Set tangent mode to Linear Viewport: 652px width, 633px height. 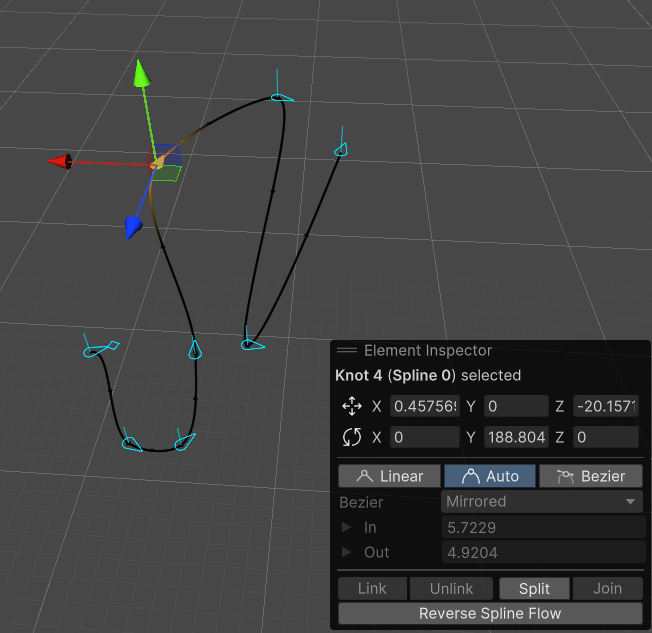tap(389, 476)
